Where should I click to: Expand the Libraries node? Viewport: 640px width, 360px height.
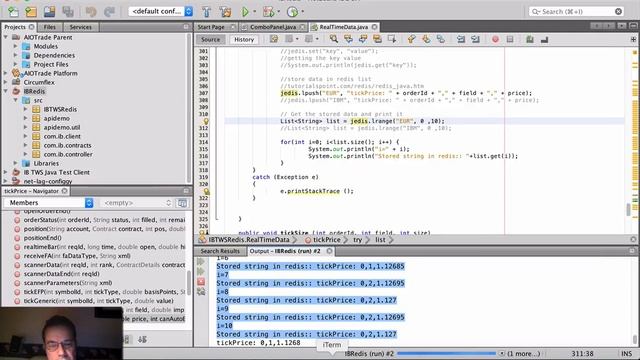[16, 163]
